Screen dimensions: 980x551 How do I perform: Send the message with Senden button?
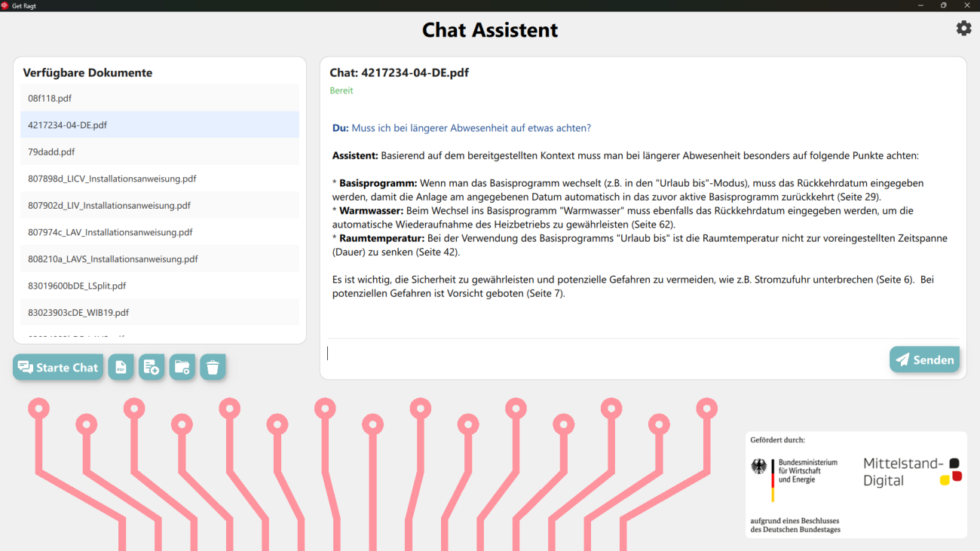(925, 360)
